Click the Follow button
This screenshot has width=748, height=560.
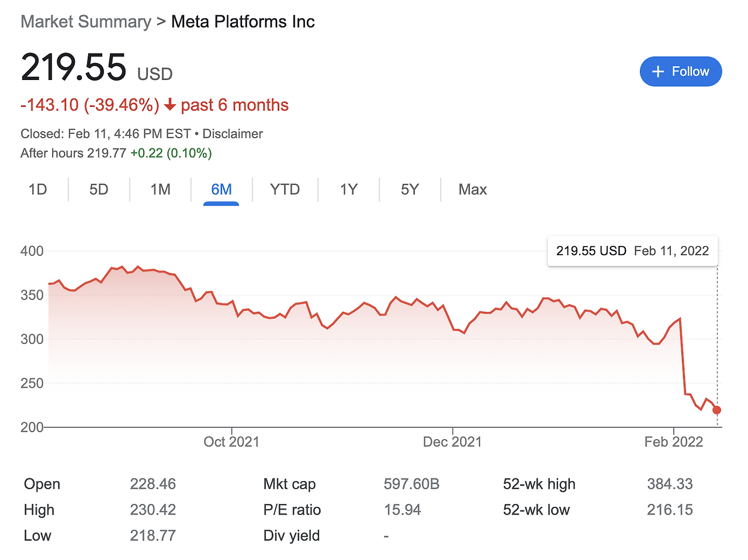coord(681,71)
